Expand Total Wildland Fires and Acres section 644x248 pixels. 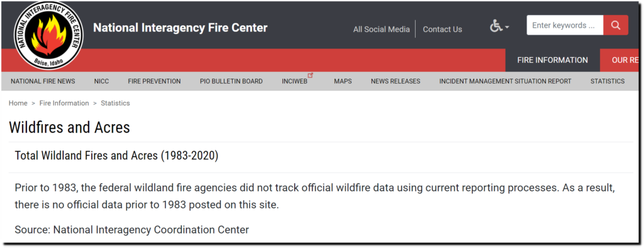[116, 156]
